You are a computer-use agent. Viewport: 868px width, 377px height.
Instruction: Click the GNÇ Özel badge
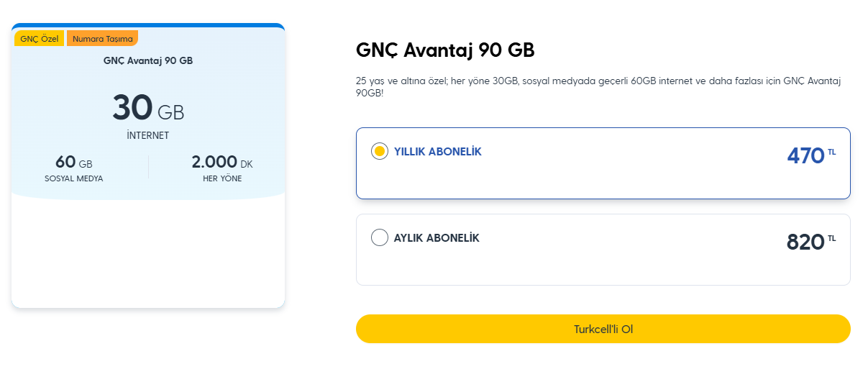[40, 39]
